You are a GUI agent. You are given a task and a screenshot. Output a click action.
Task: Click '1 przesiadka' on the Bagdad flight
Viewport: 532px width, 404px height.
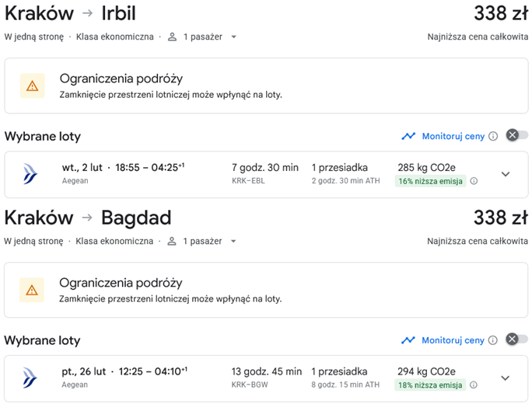pos(339,371)
